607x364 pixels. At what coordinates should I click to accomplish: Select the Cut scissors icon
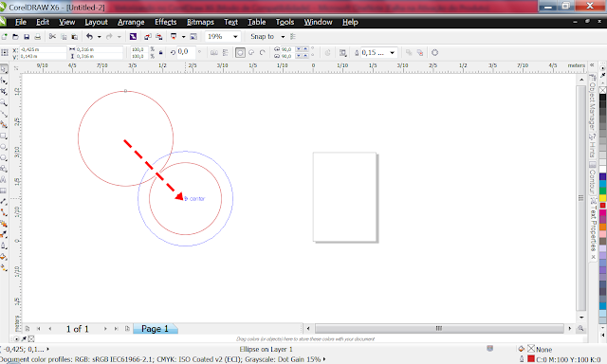point(52,36)
